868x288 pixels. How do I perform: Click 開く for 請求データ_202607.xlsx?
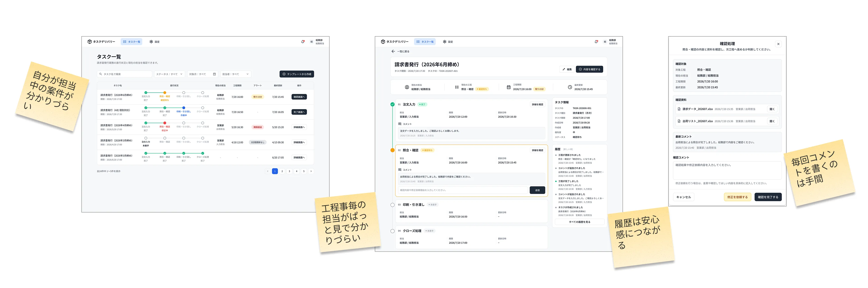coord(772,109)
